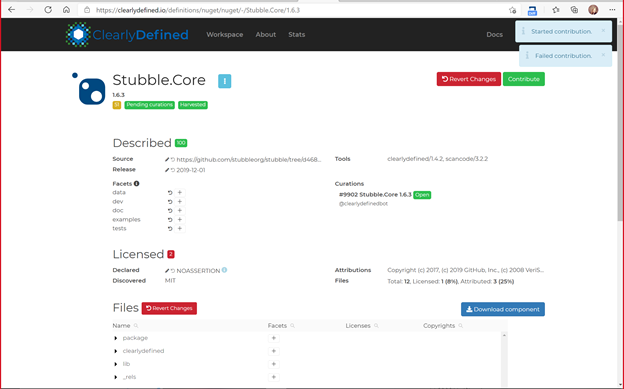Revert the Release date value
Image resolution: width=624 pixels, height=389 pixels.
coord(173,170)
